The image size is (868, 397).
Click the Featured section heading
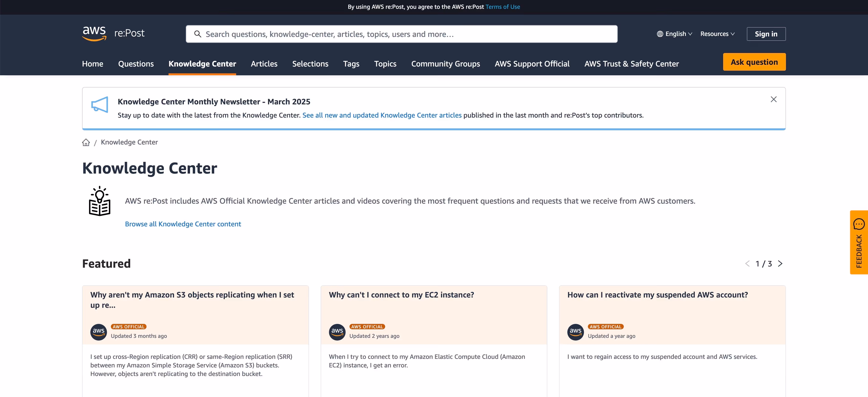106,264
